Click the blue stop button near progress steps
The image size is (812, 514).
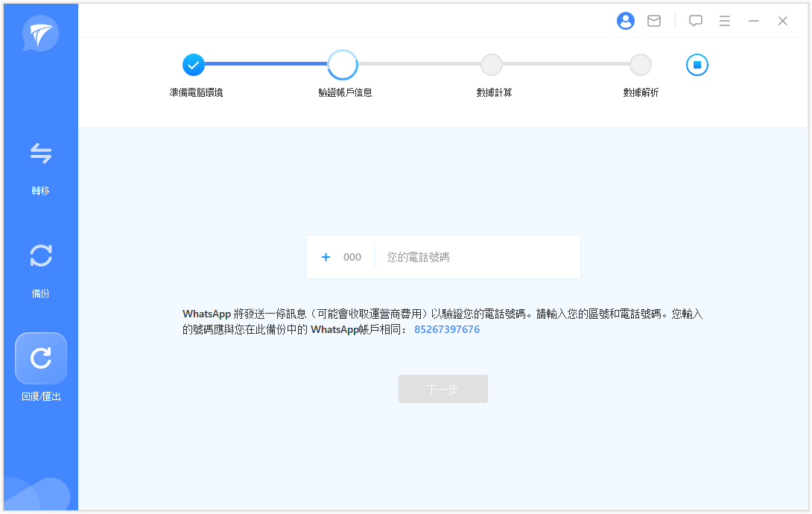point(697,65)
